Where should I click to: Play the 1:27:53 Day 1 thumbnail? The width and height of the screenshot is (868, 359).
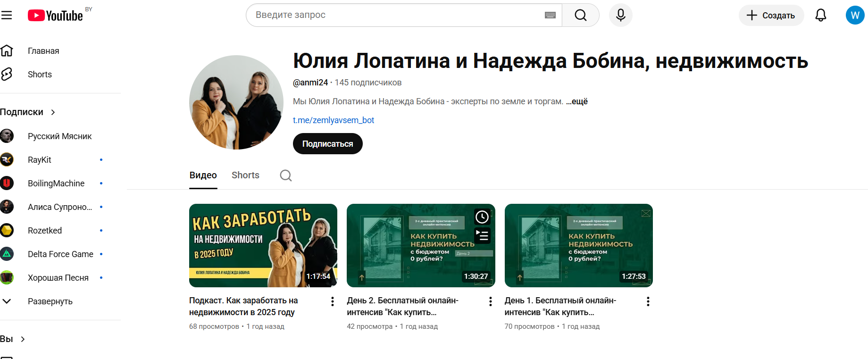coord(579,245)
